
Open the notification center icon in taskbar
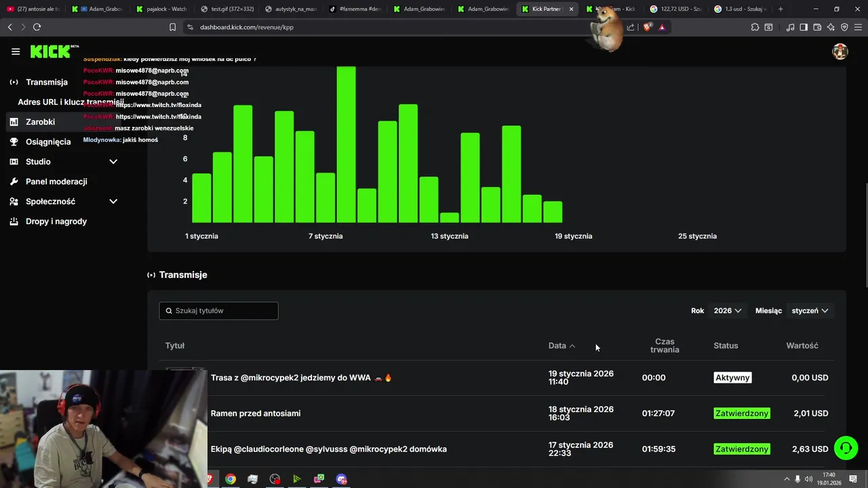point(853,479)
